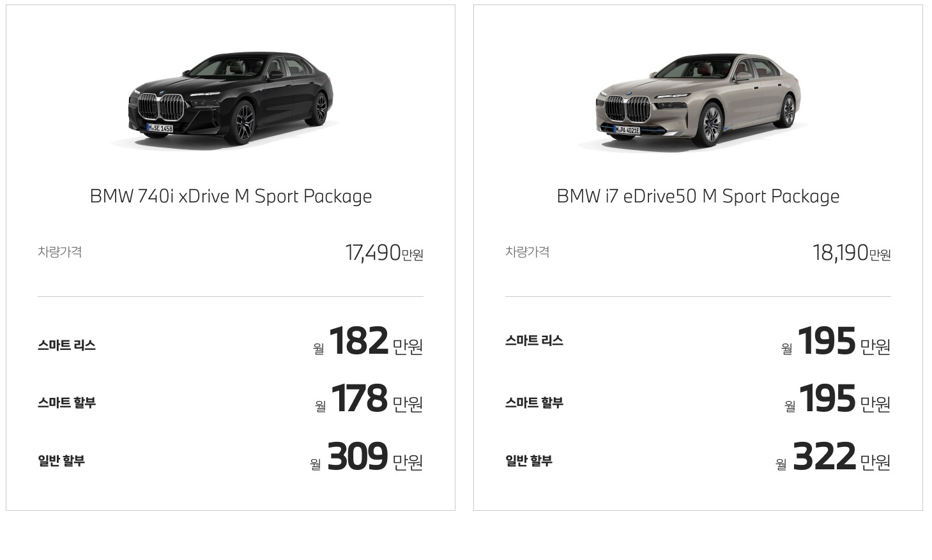This screenshot has height=560, width=932.
Task: Click the i7 vehicle price 18,190만원
Action: click(x=852, y=253)
